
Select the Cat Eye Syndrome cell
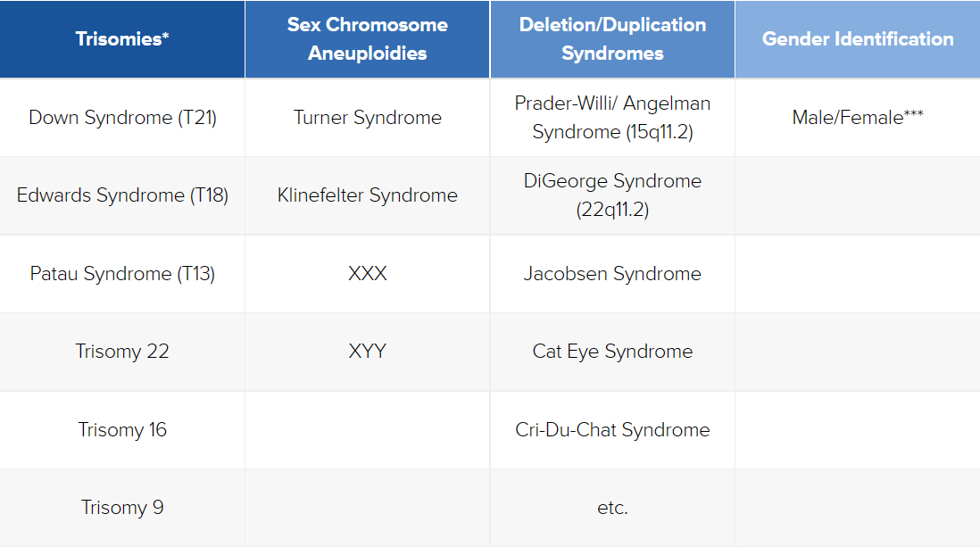[612, 352]
